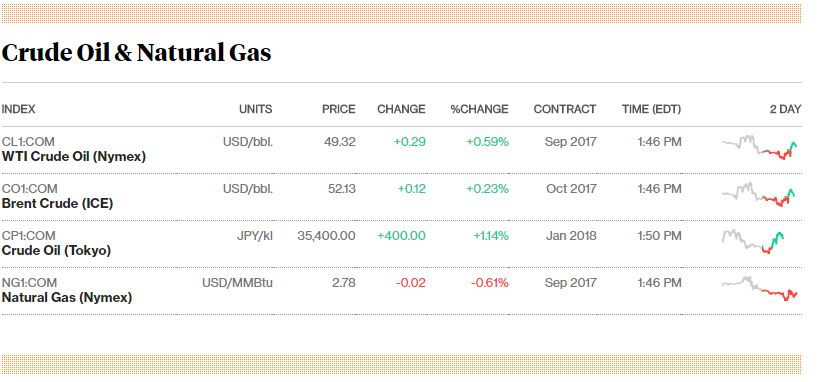This screenshot has width=832, height=382.
Task: Click the Crude Oil & Natural Gas heading
Action: (136, 53)
